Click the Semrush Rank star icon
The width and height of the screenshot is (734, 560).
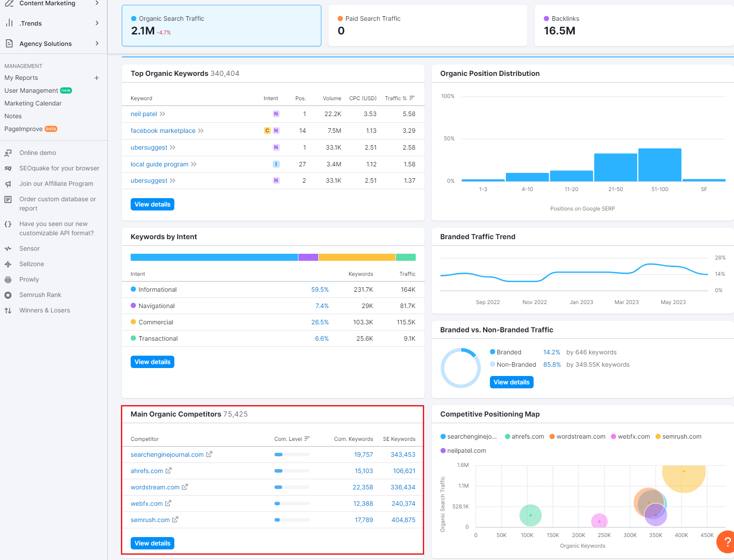pyautogui.click(x=8, y=295)
